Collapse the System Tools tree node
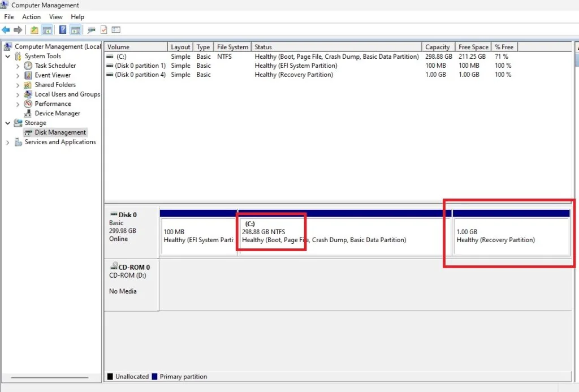Screen dimensions: 579x392 click(x=8, y=56)
